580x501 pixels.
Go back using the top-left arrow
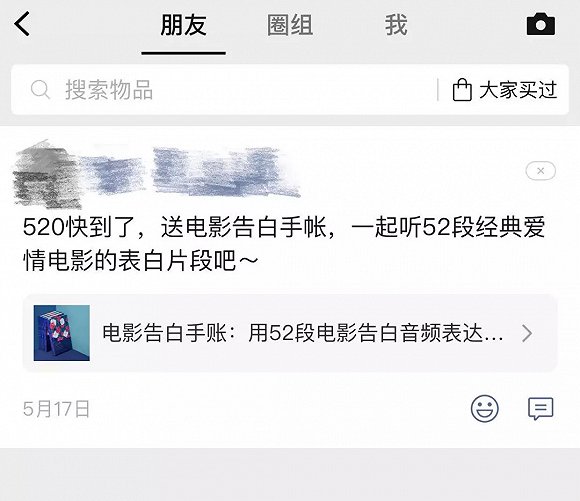(x=22, y=24)
